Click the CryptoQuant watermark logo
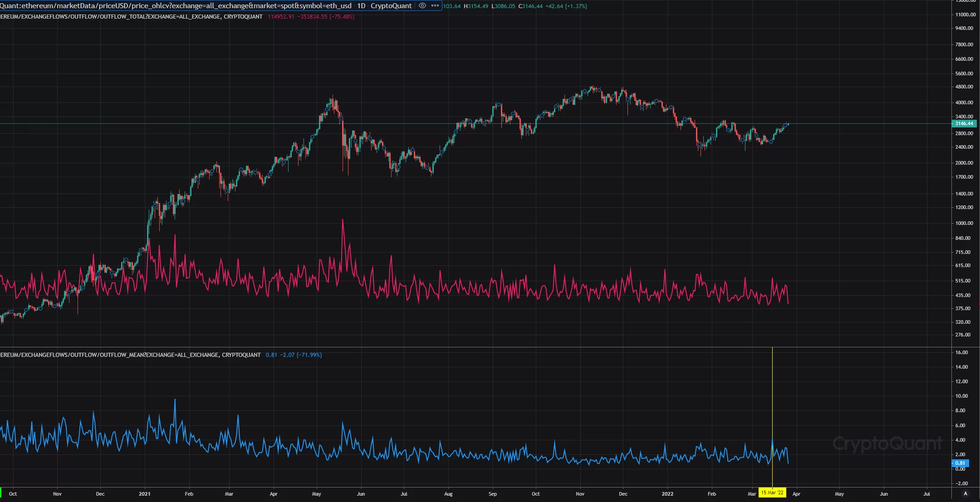The height and width of the screenshot is (502, 980). coord(887,444)
